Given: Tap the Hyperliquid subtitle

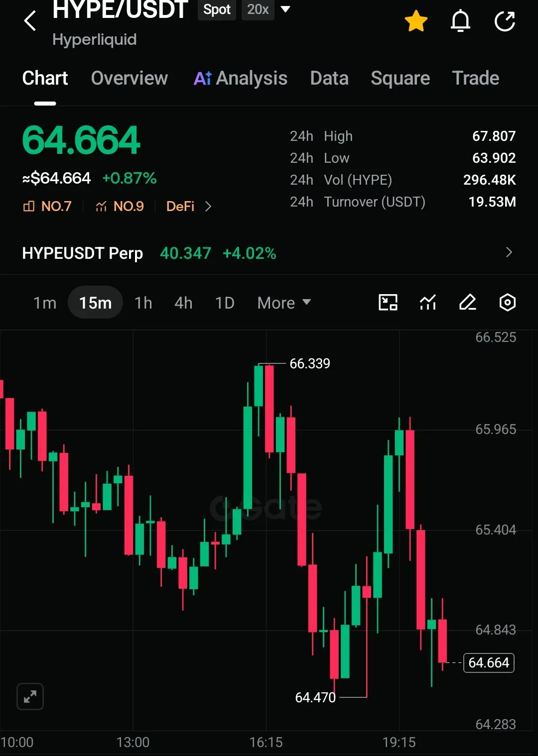Looking at the screenshot, I should click(x=95, y=39).
